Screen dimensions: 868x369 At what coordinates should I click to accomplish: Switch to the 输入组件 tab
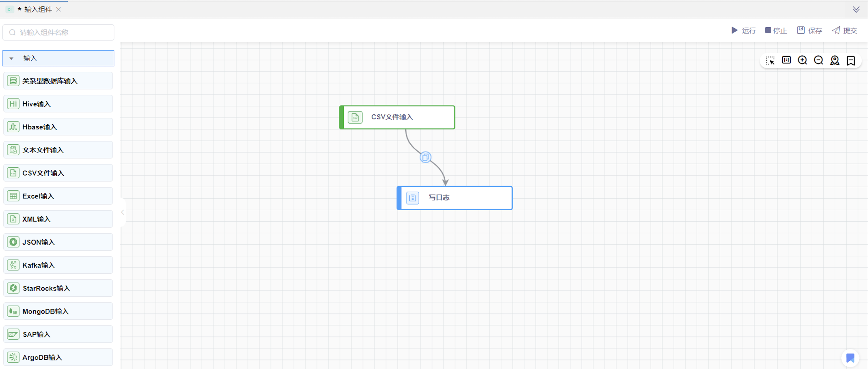coord(38,10)
